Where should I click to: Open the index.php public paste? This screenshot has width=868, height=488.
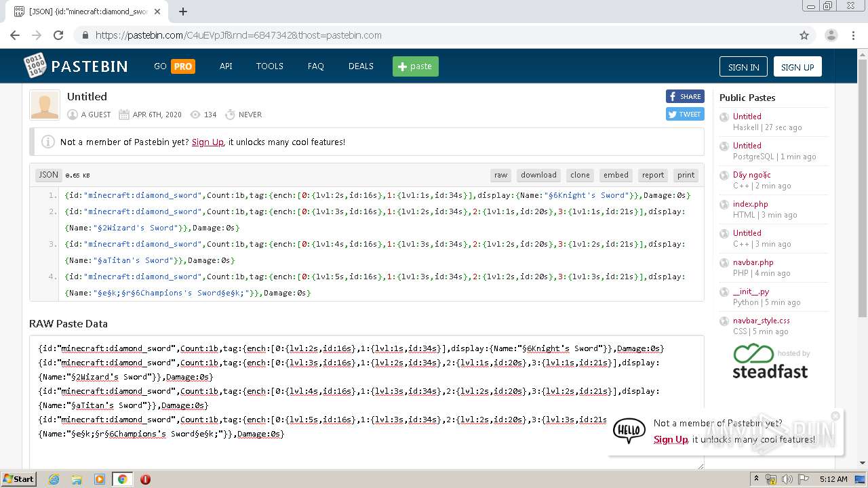[x=750, y=204]
